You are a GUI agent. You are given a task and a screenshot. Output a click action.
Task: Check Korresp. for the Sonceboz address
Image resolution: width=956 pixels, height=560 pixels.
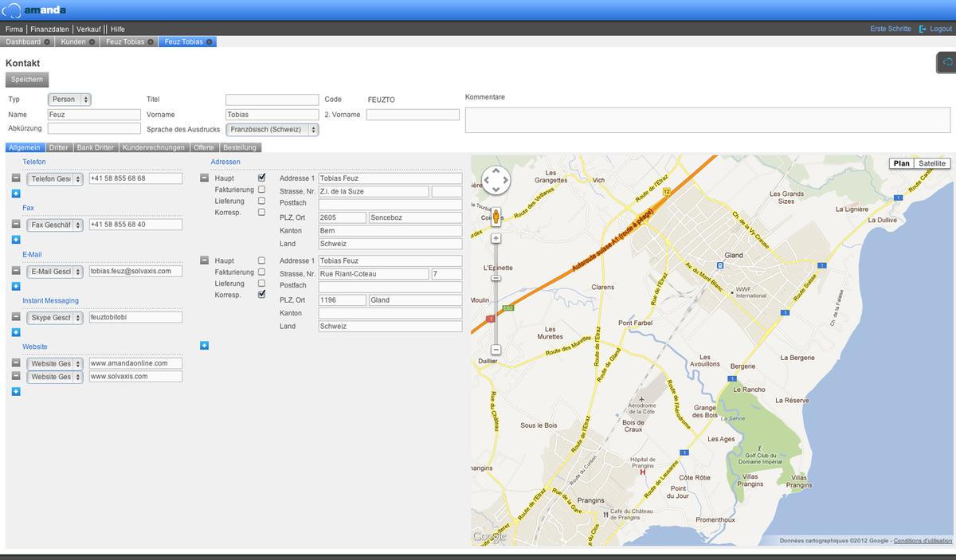pos(261,212)
